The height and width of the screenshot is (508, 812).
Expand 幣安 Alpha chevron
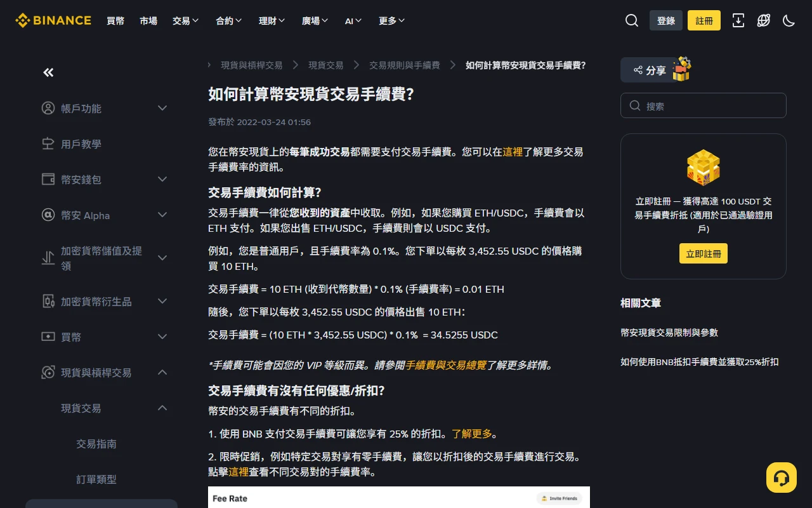pyautogui.click(x=162, y=215)
